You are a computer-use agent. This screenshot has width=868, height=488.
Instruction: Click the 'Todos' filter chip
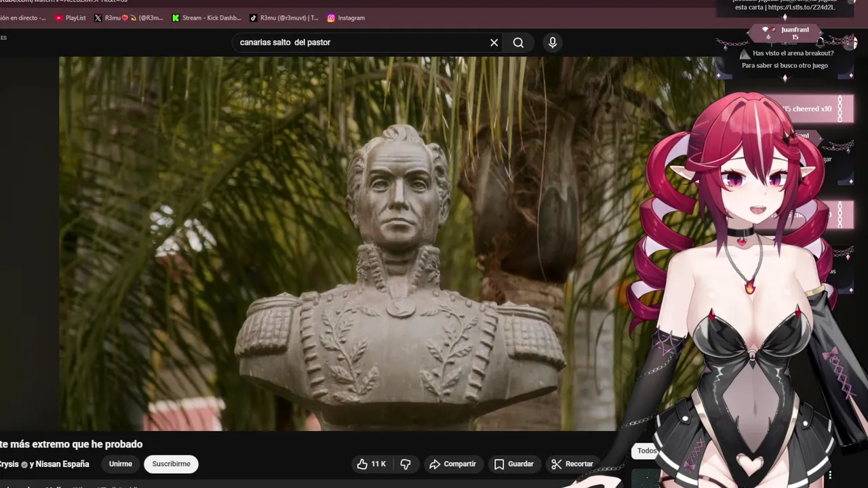pyautogui.click(x=647, y=451)
